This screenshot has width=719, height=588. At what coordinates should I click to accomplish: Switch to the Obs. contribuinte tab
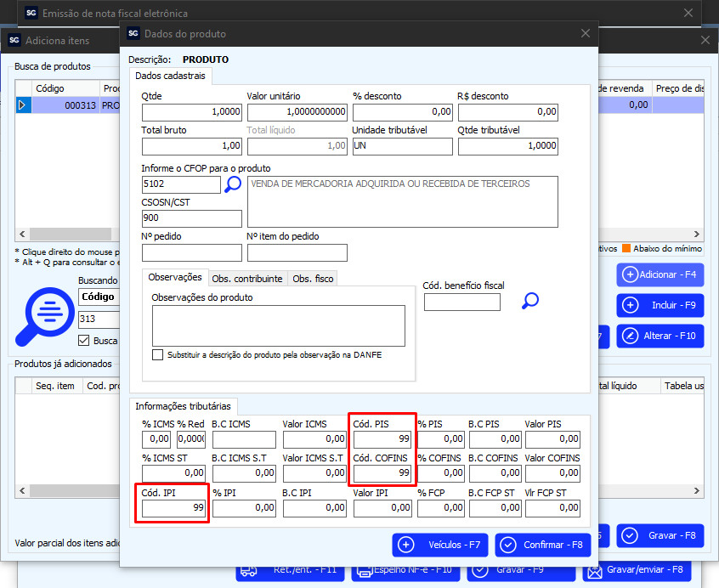pyautogui.click(x=247, y=279)
